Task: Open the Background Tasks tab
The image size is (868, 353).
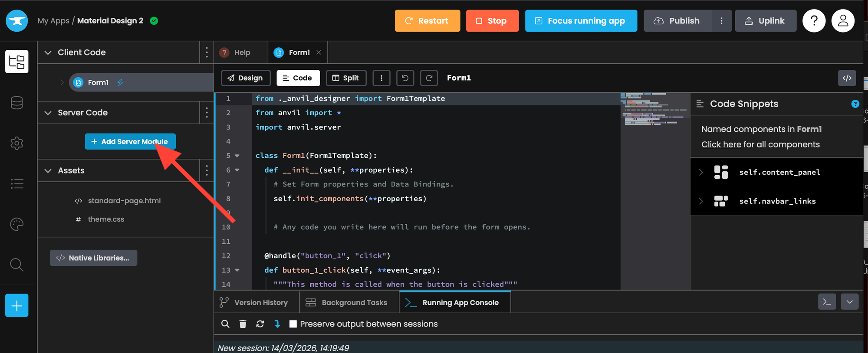Action: (349, 302)
